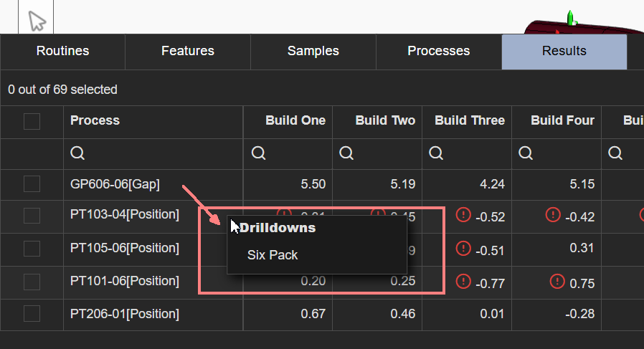Click the search icon under Build One
644x349 pixels.
[259, 153]
